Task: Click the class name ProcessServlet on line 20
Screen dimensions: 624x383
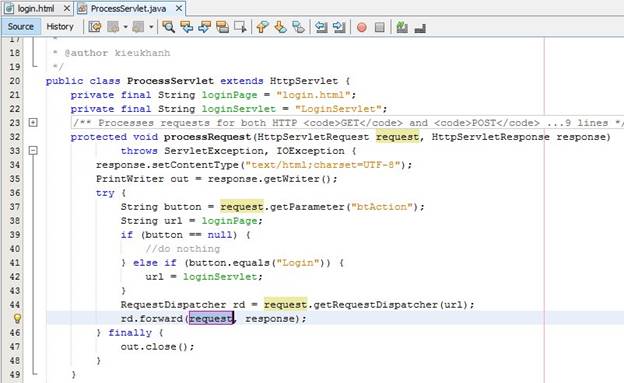Action: tap(170, 81)
